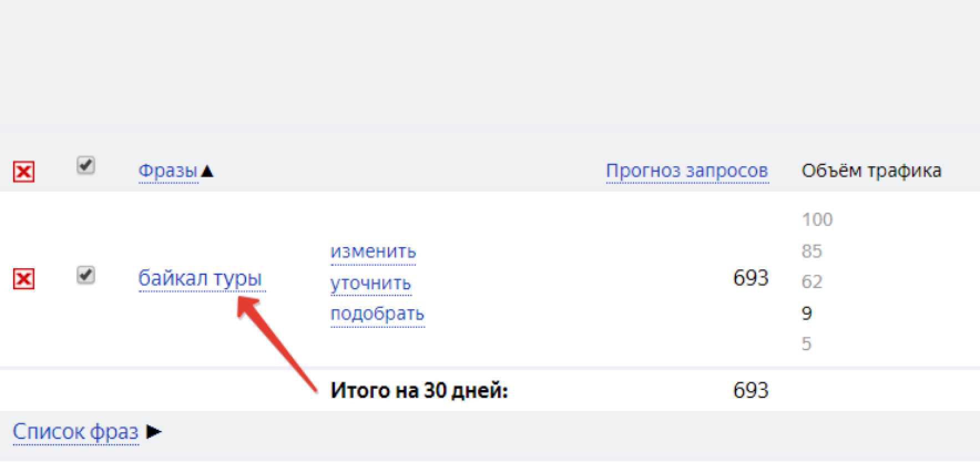This screenshot has height=462, width=980.
Task: Click the подобрать link
Action: [377, 314]
